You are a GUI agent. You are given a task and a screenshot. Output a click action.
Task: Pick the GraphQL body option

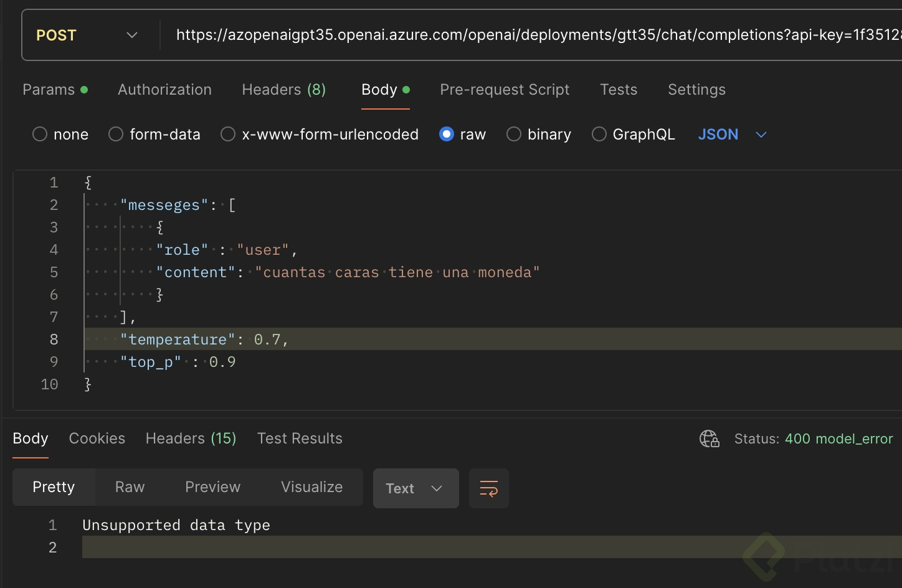tap(599, 135)
